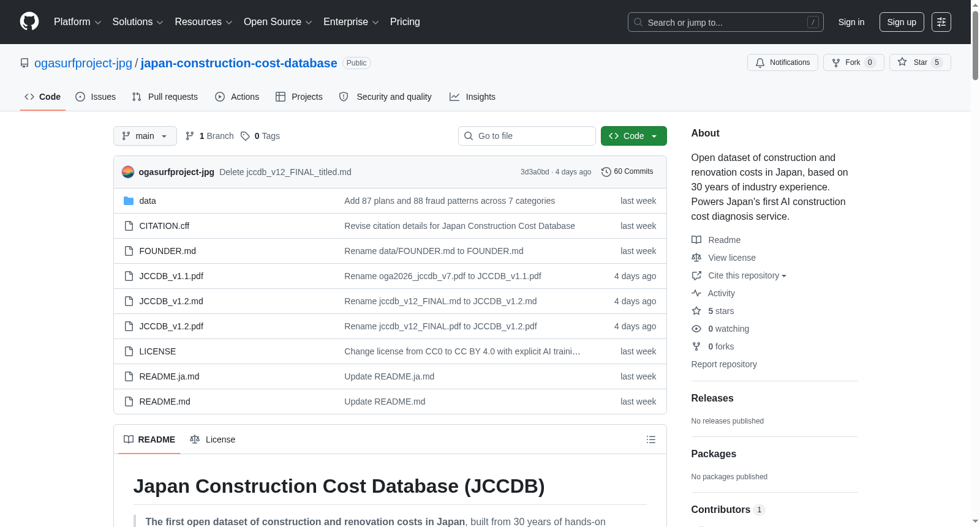Click the scale icon beside View license
The height and width of the screenshot is (527, 980).
696,258
